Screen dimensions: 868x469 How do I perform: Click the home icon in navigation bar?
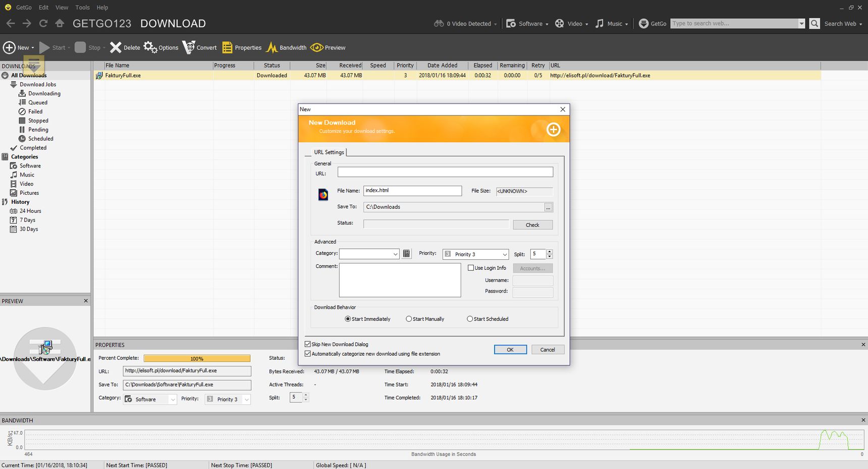(x=60, y=23)
